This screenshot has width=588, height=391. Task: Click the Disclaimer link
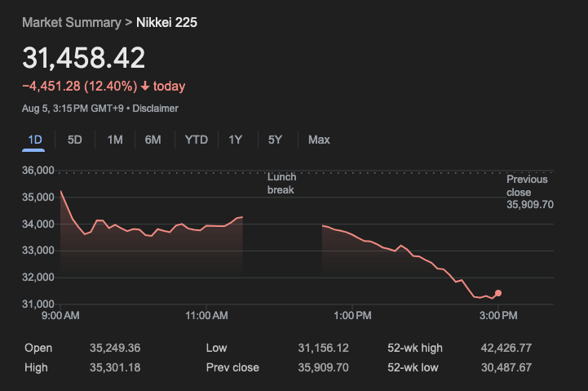[x=155, y=109]
